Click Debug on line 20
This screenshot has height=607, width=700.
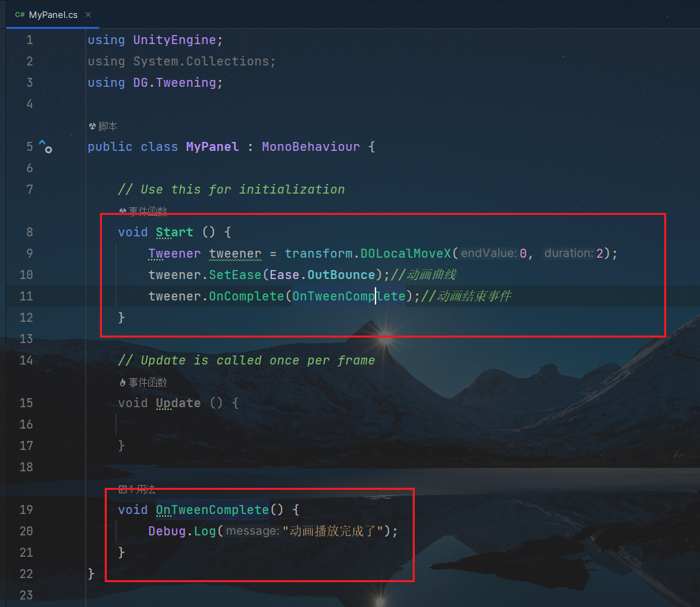(x=167, y=531)
